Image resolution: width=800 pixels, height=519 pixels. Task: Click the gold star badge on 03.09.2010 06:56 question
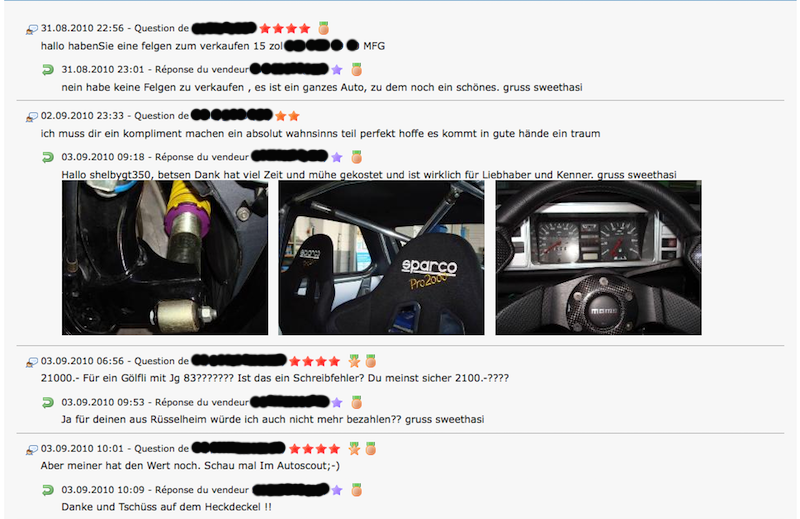[x=354, y=362]
